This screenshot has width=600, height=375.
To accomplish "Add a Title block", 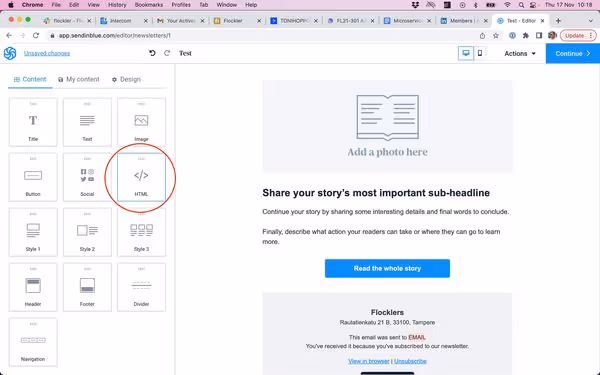I will pos(33,122).
